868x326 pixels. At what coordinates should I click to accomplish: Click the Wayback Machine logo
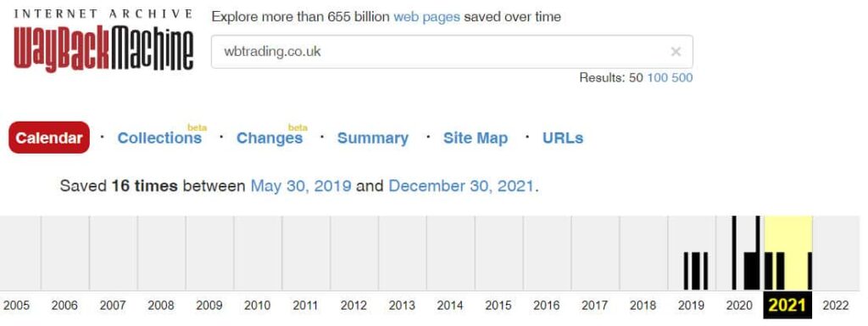click(103, 41)
